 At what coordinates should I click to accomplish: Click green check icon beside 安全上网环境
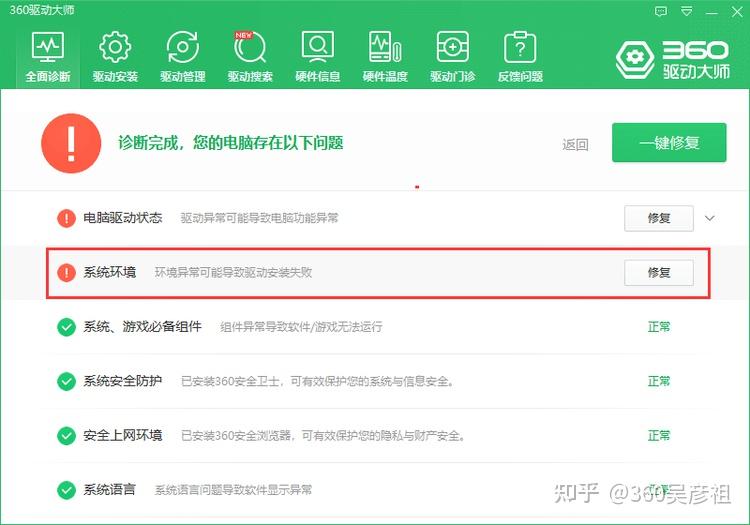pyautogui.click(x=66, y=436)
